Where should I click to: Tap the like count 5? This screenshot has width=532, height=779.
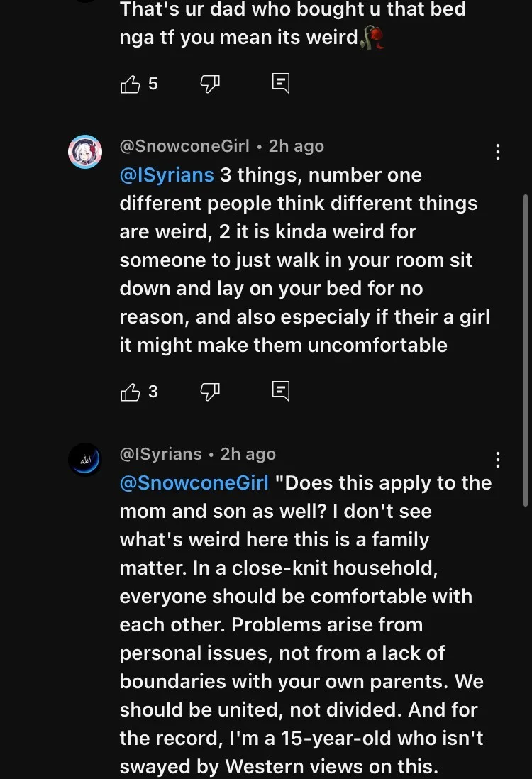(x=153, y=85)
